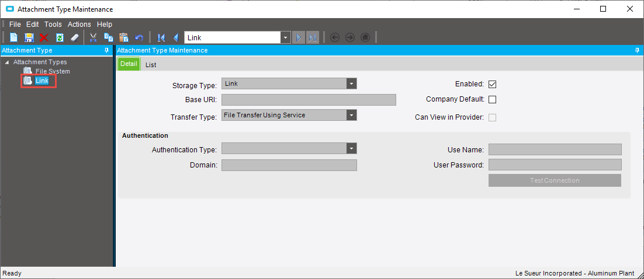644x279 pixels.
Task: Click the Home icon in toolbar
Action: click(x=365, y=38)
